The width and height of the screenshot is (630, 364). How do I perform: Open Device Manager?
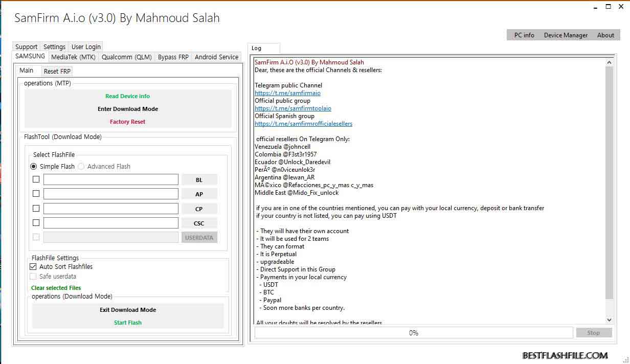tap(566, 35)
